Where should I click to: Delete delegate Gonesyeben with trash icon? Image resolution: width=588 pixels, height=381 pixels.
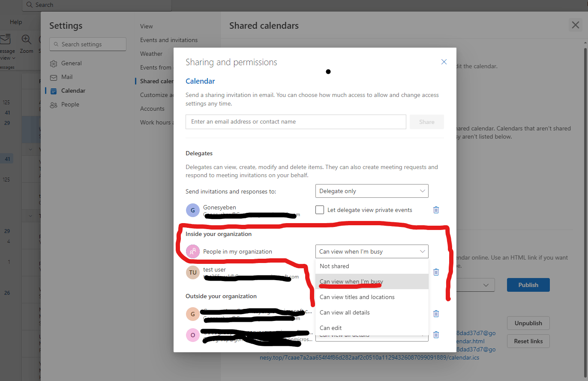(436, 210)
